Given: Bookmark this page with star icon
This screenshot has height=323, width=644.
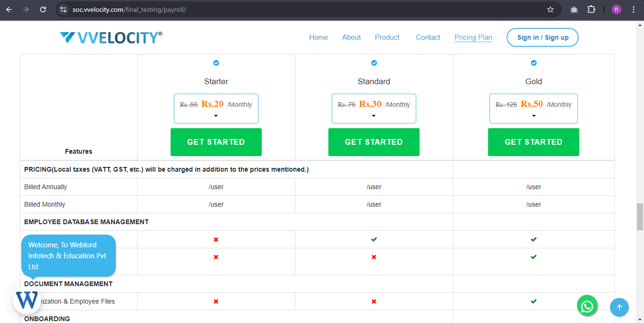Looking at the screenshot, I should click(550, 9).
